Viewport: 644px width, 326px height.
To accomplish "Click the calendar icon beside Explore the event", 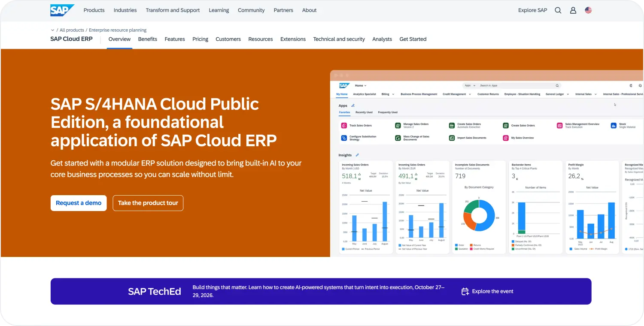I will pyautogui.click(x=465, y=292).
